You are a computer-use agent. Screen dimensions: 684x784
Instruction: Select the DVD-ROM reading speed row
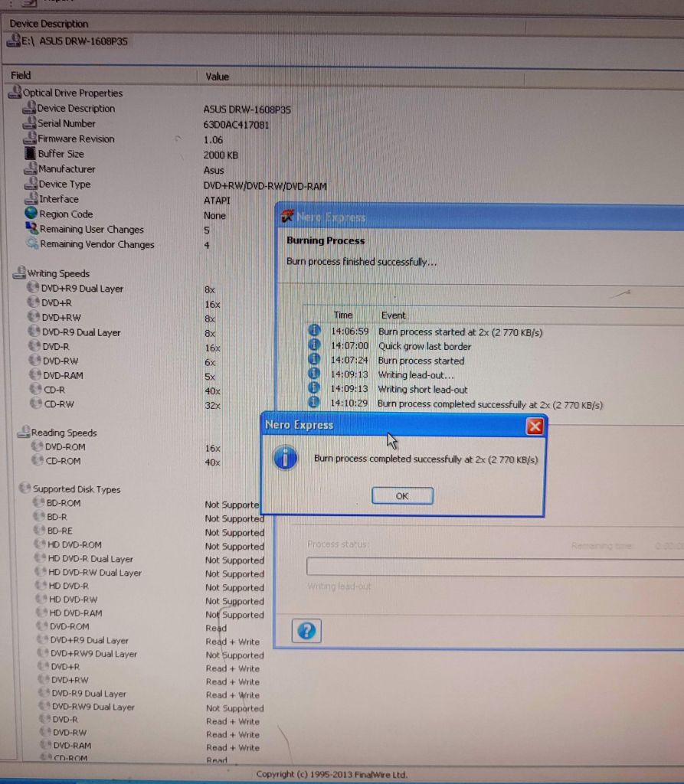pos(126,447)
